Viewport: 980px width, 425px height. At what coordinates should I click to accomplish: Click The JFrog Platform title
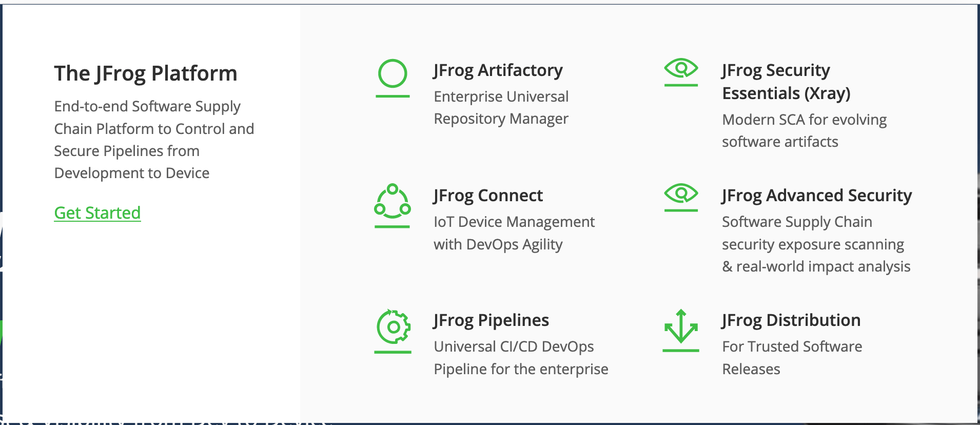point(146,73)
